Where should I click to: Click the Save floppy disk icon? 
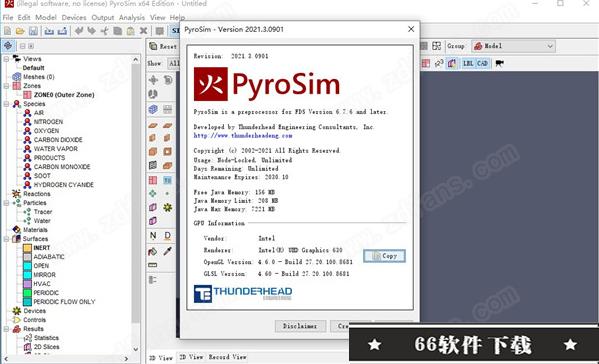[x=33, y=31]
